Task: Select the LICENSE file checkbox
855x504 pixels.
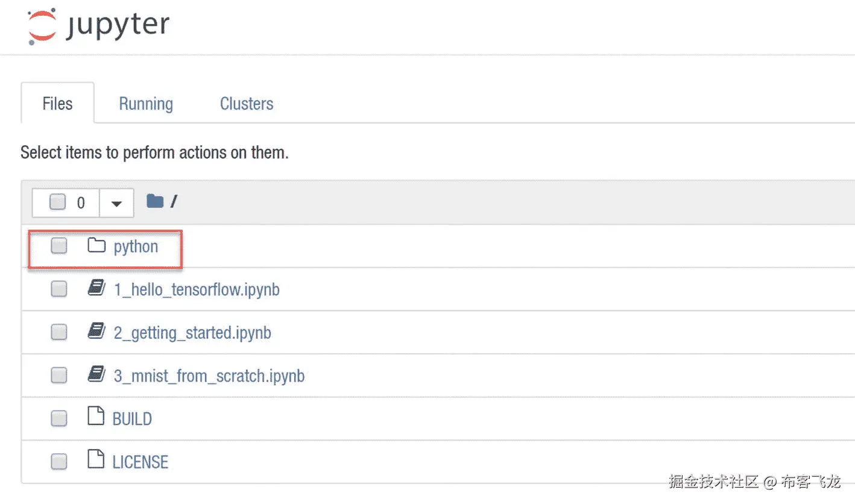Action: click(58, 462)
